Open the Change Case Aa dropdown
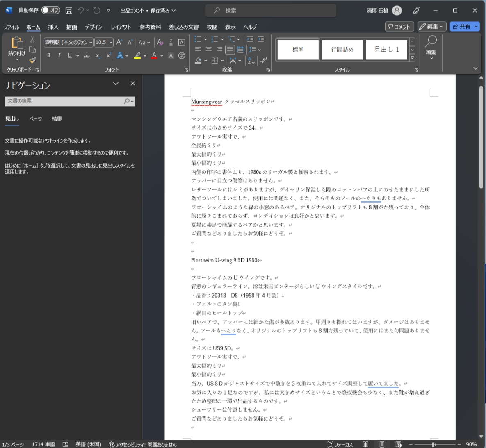 pyautogui.click(x=144, y=43)
